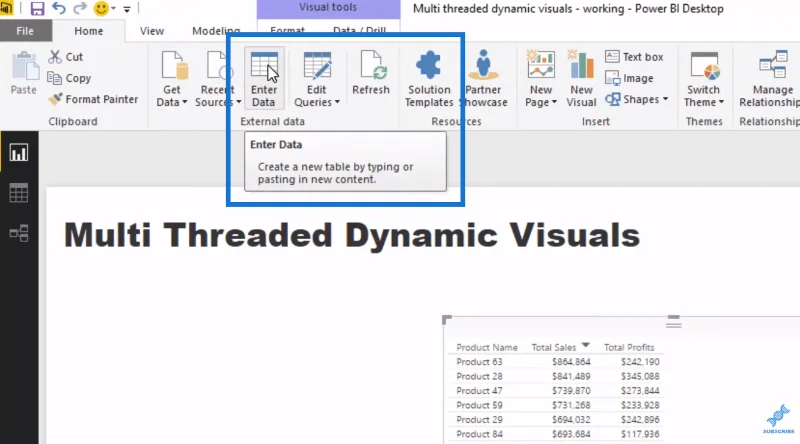Switch to Data view in sidebar
This screenshot has height=444, width=800.
[19, 193]
